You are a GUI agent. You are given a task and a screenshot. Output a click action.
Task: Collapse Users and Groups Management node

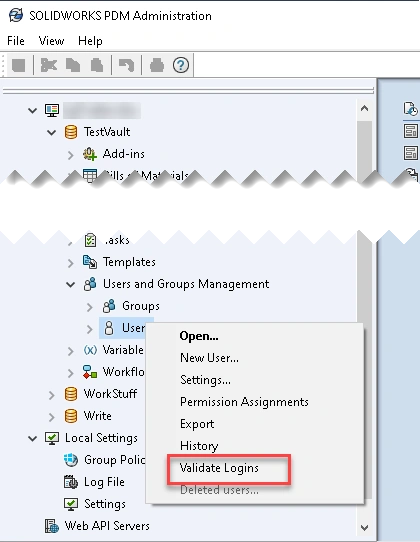71,285
